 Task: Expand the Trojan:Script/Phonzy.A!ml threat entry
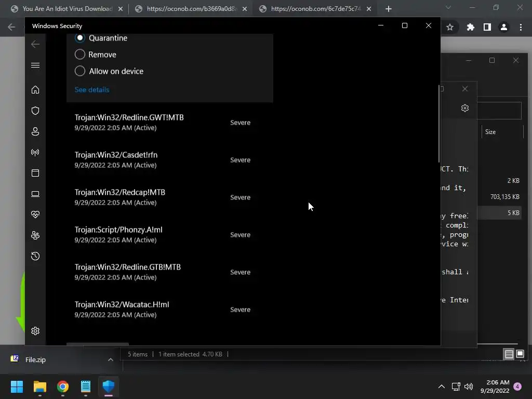[170, 234]
